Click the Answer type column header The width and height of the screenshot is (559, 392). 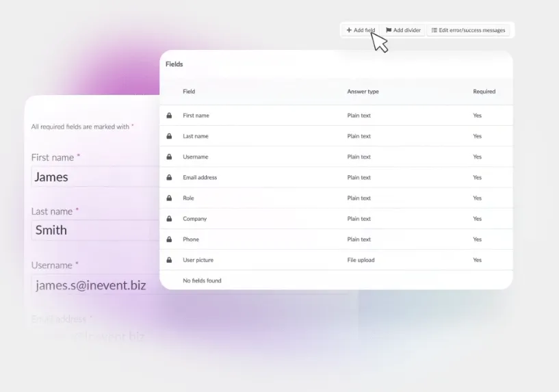click(x=363, y=92)
